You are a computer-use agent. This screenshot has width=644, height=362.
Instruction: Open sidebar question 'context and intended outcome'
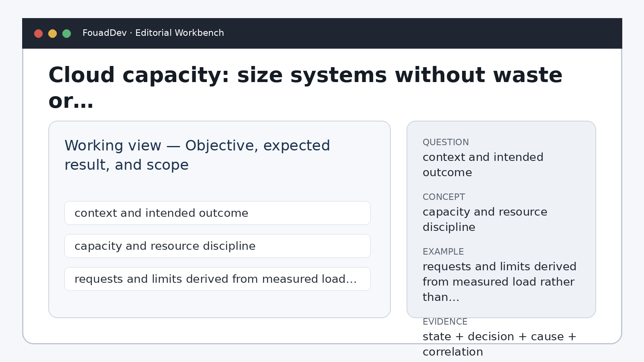coord(483,165)
